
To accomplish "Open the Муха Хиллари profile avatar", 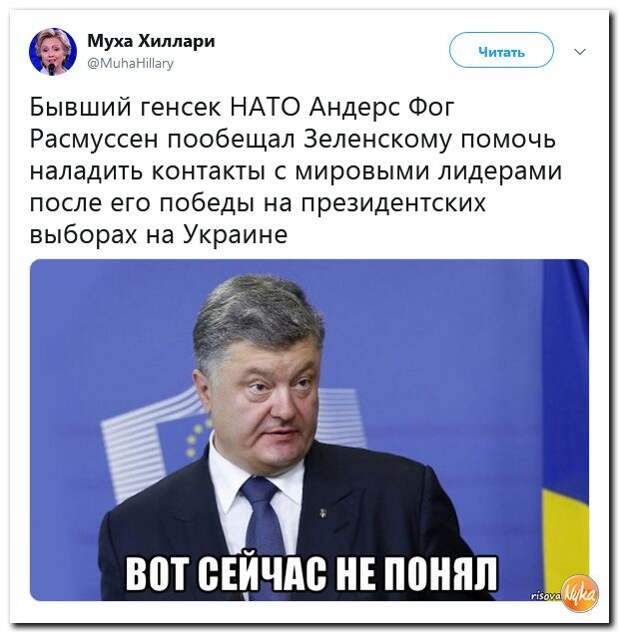I will (x=53, y=52).
